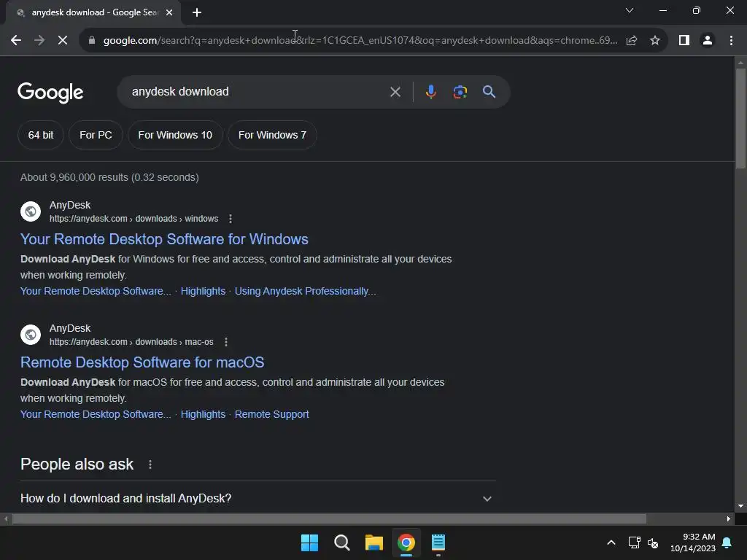This screenshot has height=560, width=747.
Task: Open the notification bell
Action: (727, 542)
